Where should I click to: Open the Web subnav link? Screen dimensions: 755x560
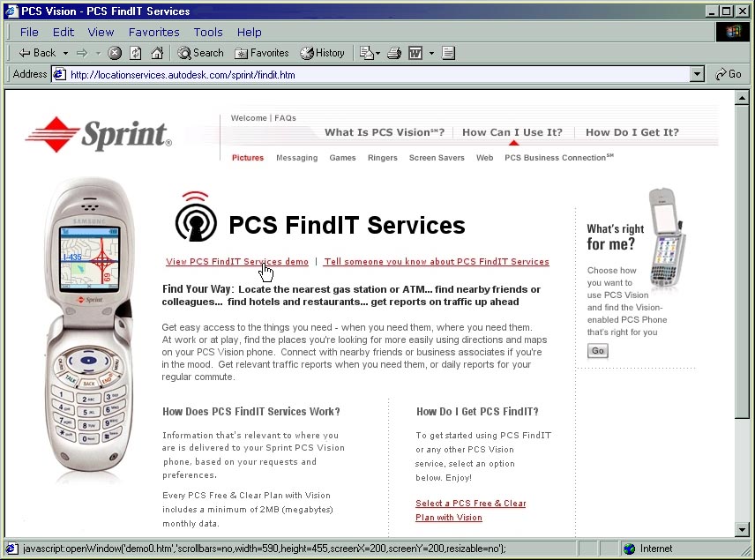pyautogui.click(x=484, y=158)
